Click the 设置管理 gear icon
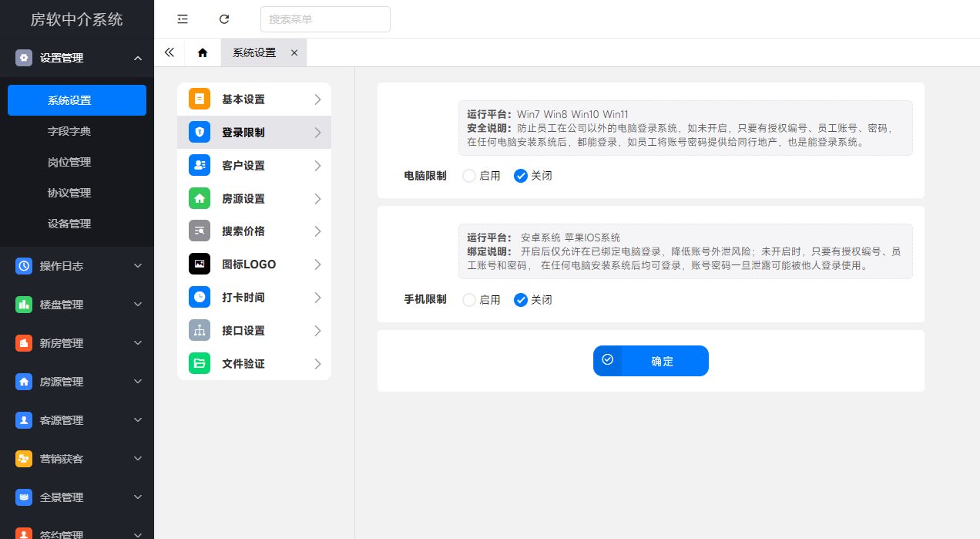 (24, 58)
